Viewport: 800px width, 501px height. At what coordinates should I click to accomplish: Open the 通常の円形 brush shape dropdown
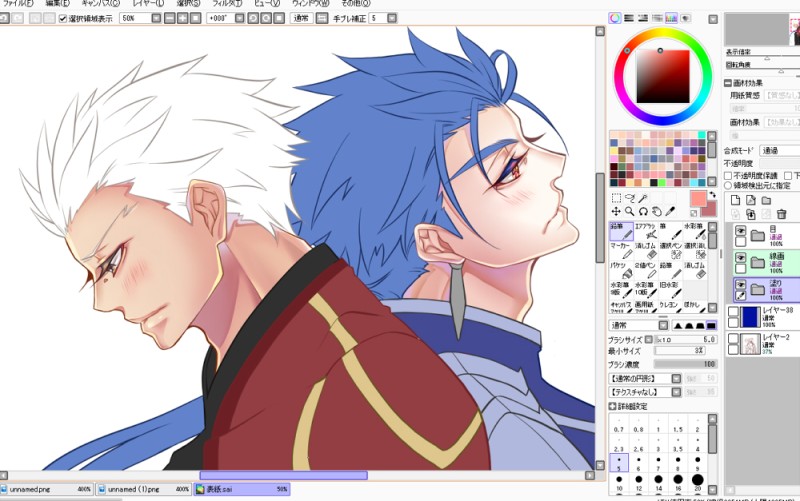(676, 379)
